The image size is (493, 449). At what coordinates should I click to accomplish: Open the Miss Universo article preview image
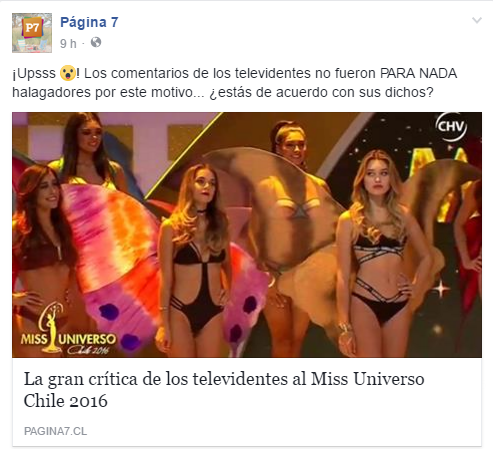pos(247,235)
